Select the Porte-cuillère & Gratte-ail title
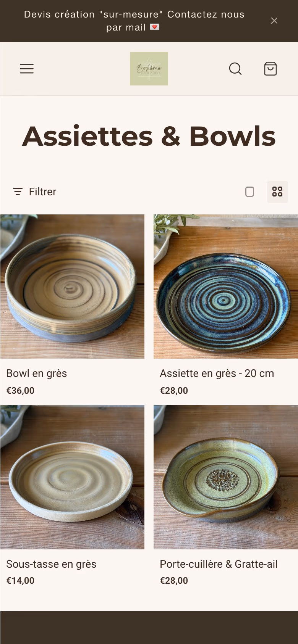 (219, 564)
